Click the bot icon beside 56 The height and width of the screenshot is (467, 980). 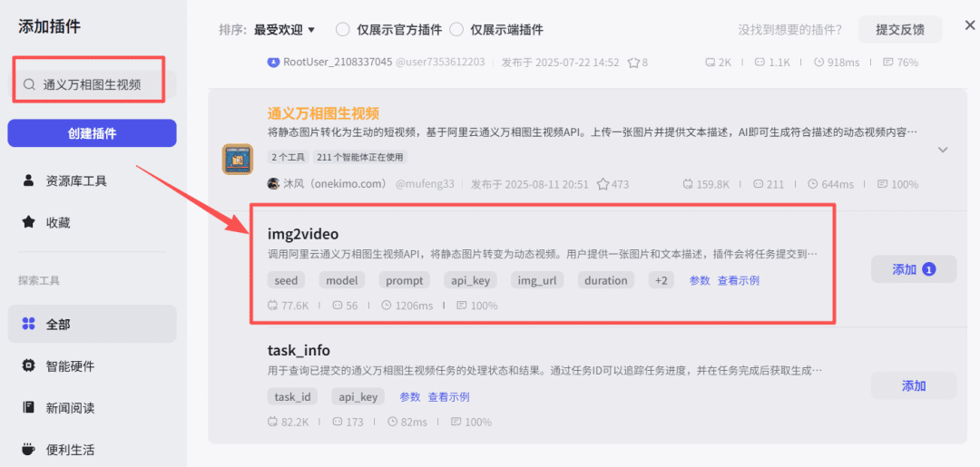click(338, 306)
